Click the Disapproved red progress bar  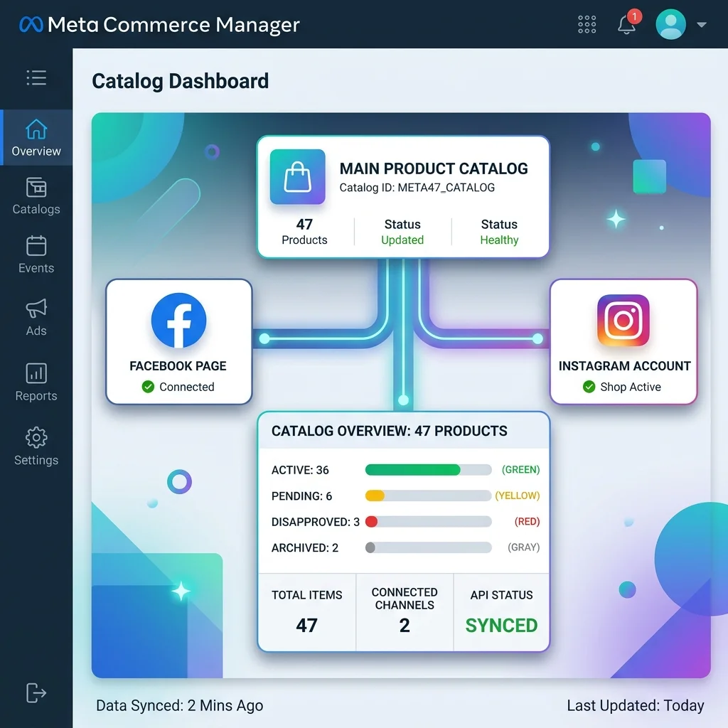(x=429, y=522)
